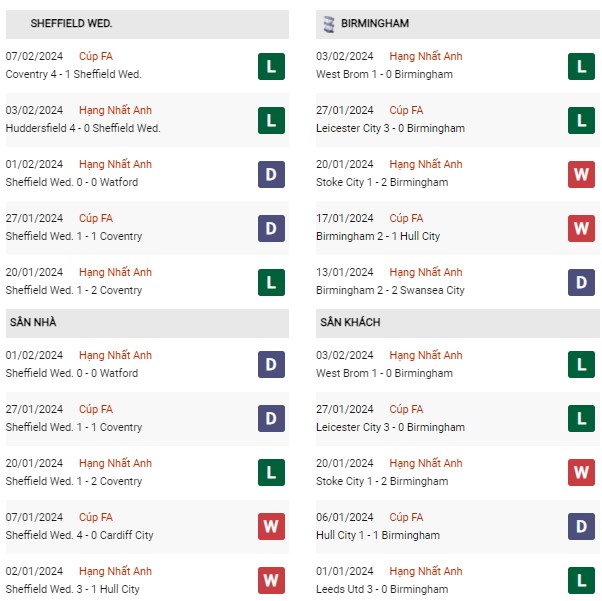Select the SÂN NHÀ section header
The height and width of the screenshot is (601, 602).
click(x=147, y=323)
